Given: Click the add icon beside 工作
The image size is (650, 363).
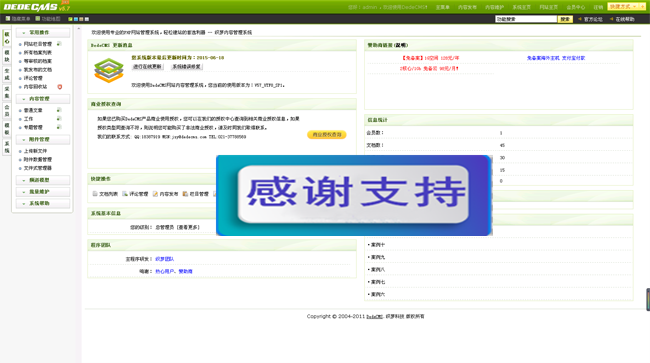Looking at the screenshot, I should pos(59,119).
